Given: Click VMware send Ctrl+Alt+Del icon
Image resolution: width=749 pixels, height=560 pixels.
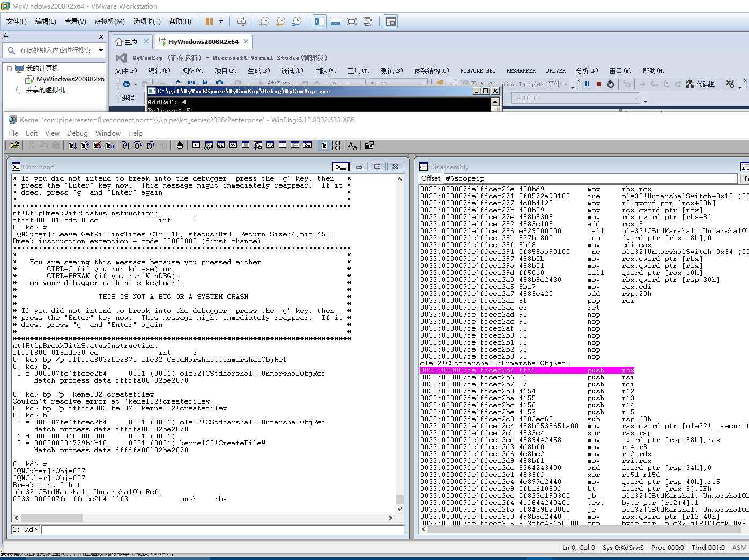Looking at the screenshot, I should [241, 21].
